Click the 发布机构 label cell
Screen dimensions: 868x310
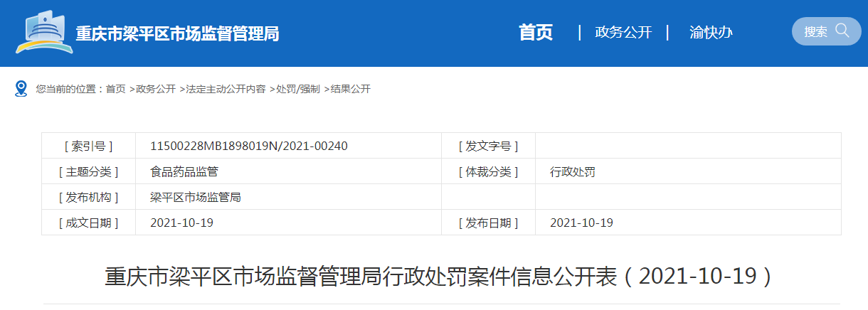click(x=89, y=197)
